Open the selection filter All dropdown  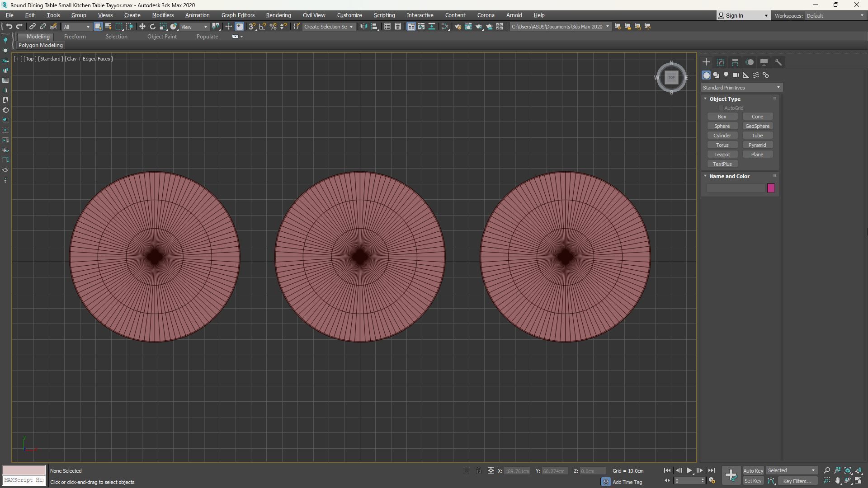point(76,27)
